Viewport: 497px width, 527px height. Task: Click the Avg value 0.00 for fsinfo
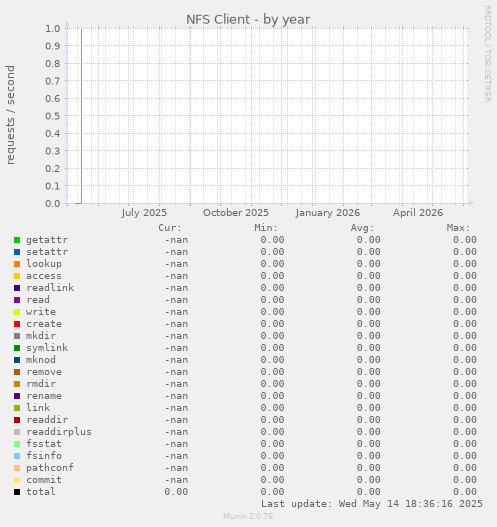pos(369,456)
